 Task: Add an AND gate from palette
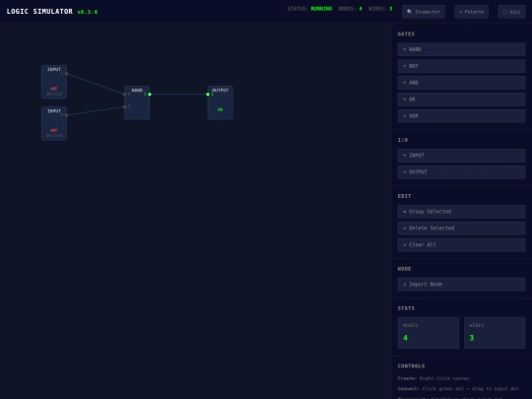tap(461, 83)
